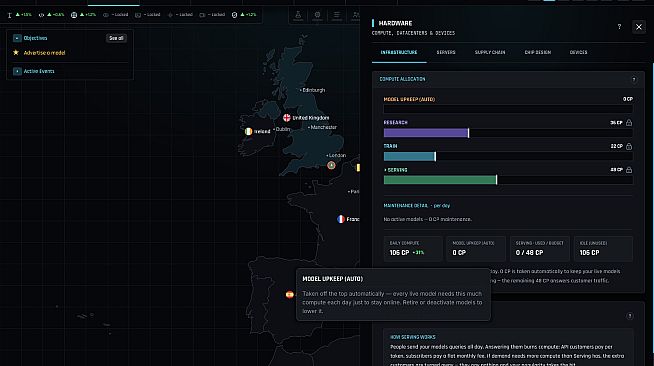
Task: Open the Advertise a model objective
Action: [44, 53]
